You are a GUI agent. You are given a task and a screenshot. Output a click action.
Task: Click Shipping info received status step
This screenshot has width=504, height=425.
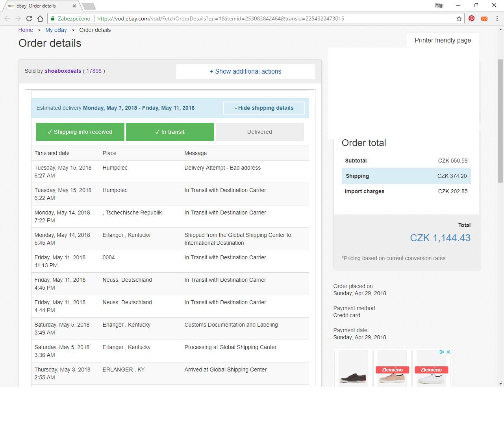[x=80, y=132]
